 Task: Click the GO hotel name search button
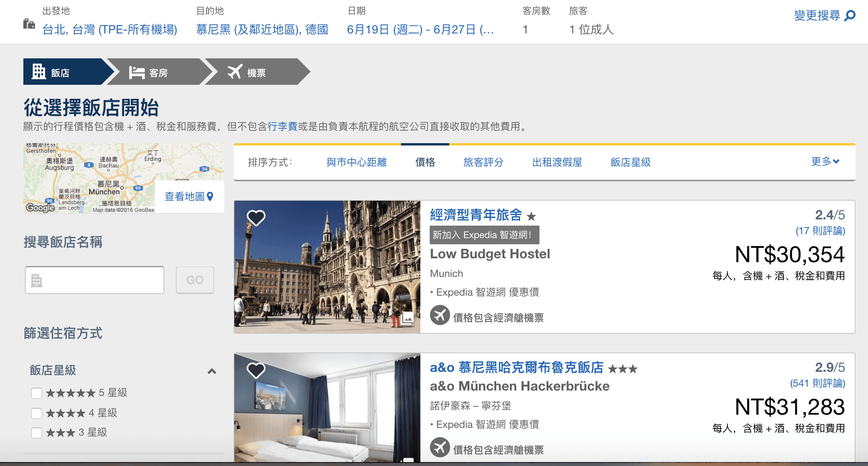pos(195,280)
